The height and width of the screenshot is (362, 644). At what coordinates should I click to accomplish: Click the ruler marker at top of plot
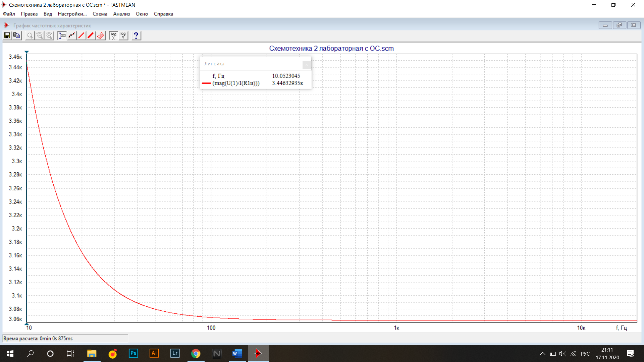tap(26, 52)
